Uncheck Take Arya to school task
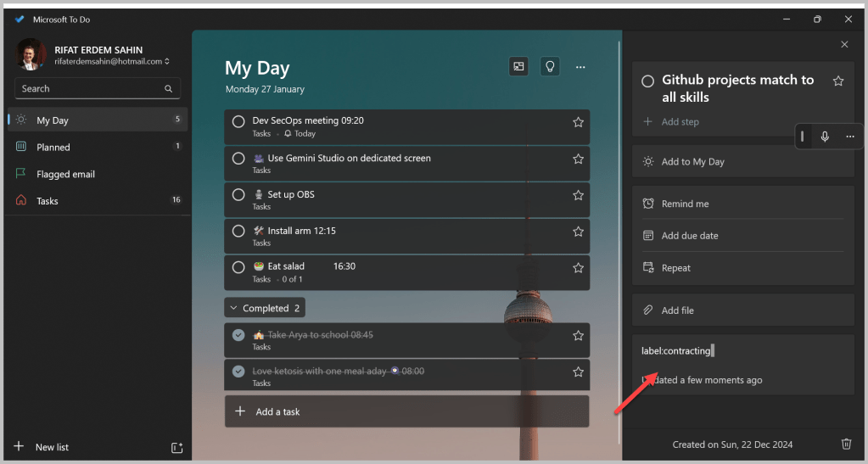Image resolution: width=868 pixels, height=464 pixels. coord(238,335)
